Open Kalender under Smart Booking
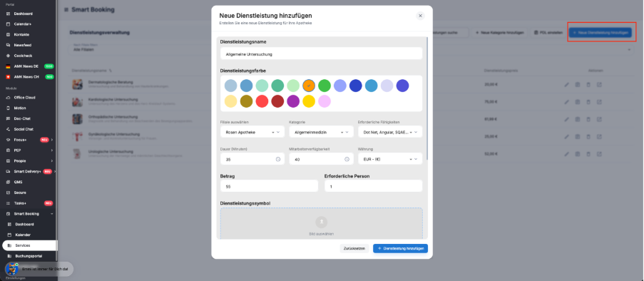This screenshot has height=281, width=644. [x=23, y=235]
